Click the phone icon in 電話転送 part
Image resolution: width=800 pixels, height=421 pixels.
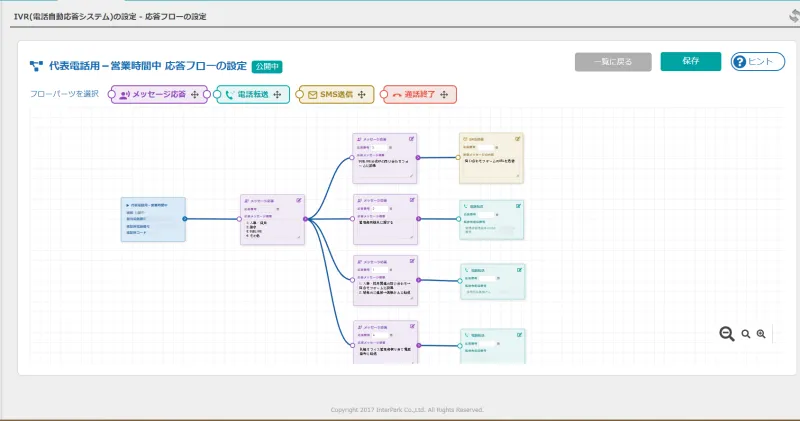(x=230, y=95)
